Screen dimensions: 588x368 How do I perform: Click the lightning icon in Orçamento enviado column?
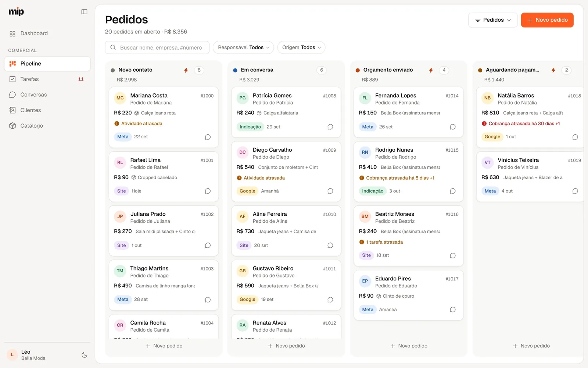[431, 70]
